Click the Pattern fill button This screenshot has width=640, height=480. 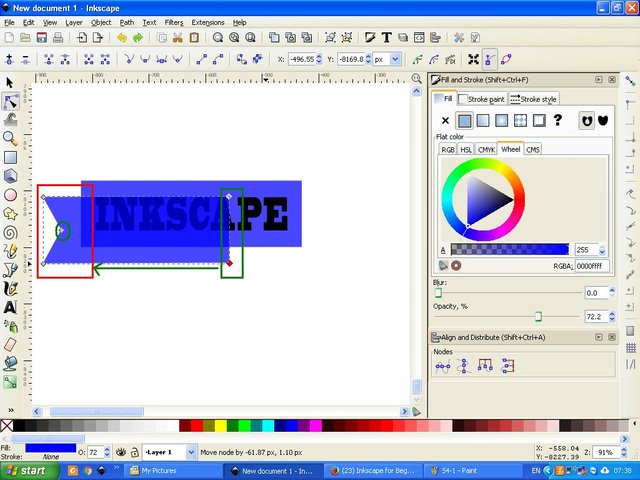[520, 120]
